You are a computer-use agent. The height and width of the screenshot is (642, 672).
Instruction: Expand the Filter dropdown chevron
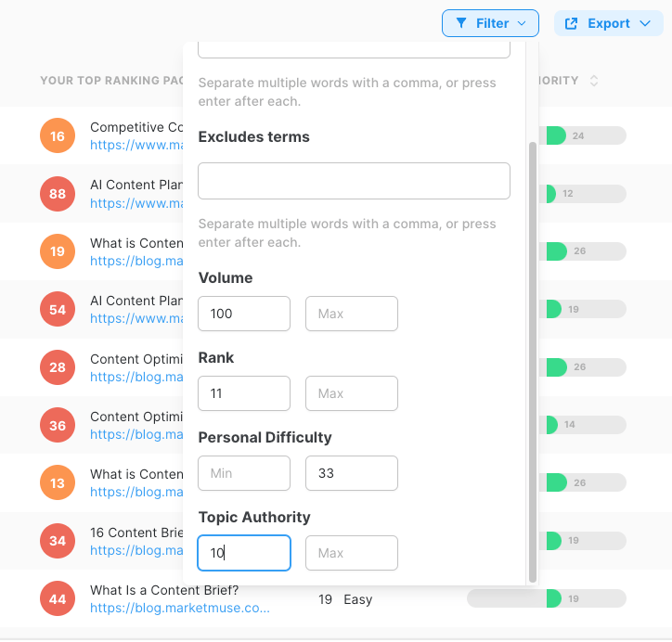coord(522,23)
